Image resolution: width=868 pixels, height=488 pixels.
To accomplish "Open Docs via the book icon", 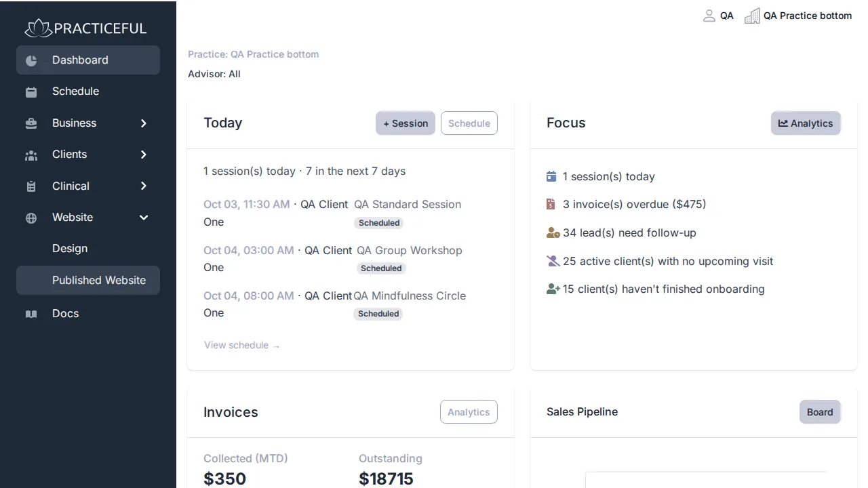I will click(x=31, y=314).
